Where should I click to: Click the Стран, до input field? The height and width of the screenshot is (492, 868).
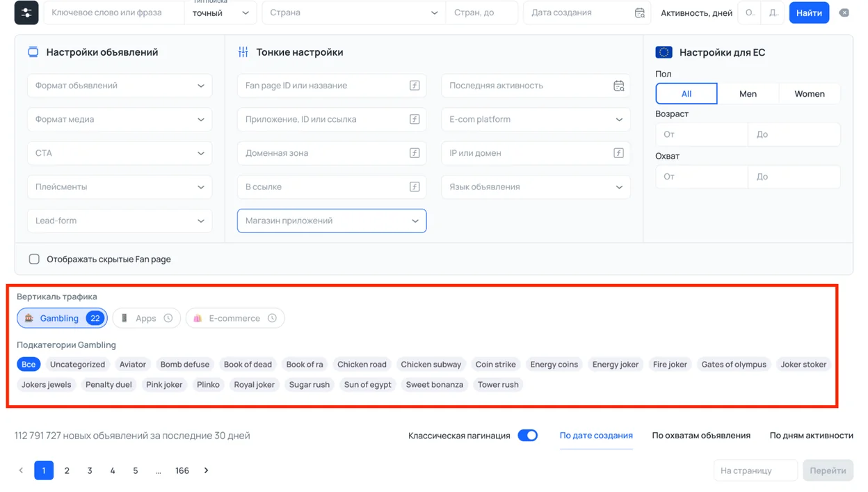[481, 13]
